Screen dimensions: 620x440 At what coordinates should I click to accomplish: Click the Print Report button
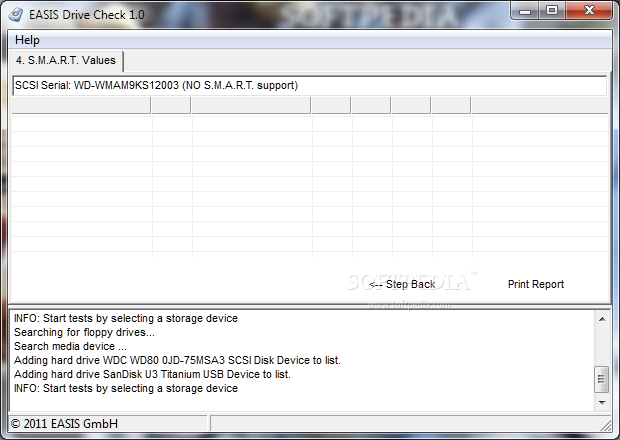tap(536, 284)
